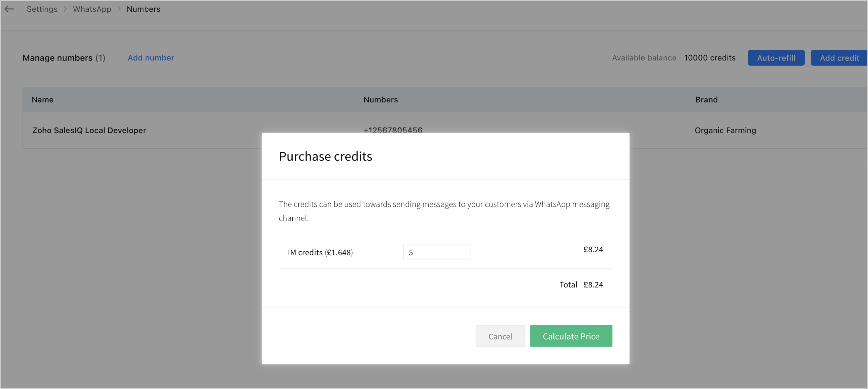This screenshot has height=389, width=868.
Task: Go to WhatsApp breadcrumb item
Action: point(92,9)
